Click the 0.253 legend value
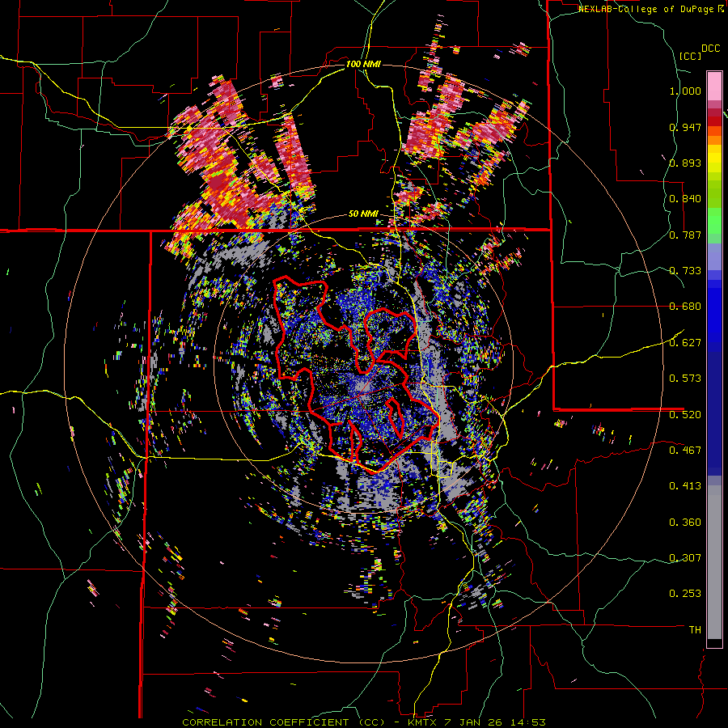 tap(685, 594)
